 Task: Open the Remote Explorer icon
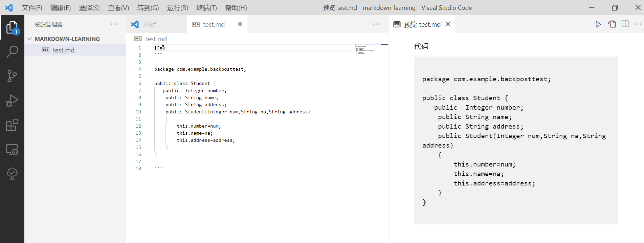click(x=12, y=149)
